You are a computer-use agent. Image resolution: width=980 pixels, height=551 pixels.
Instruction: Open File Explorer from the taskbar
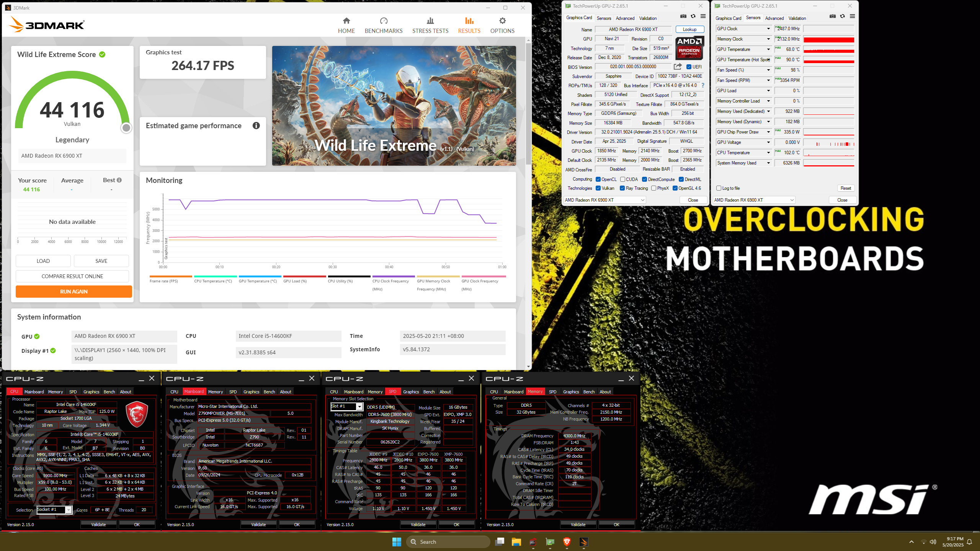click(x=516, y=542)
